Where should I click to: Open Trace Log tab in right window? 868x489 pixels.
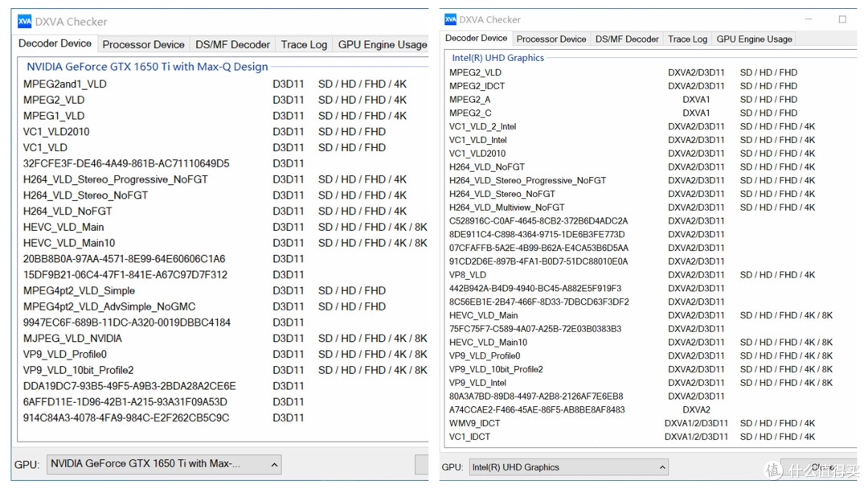coord(687,39)
